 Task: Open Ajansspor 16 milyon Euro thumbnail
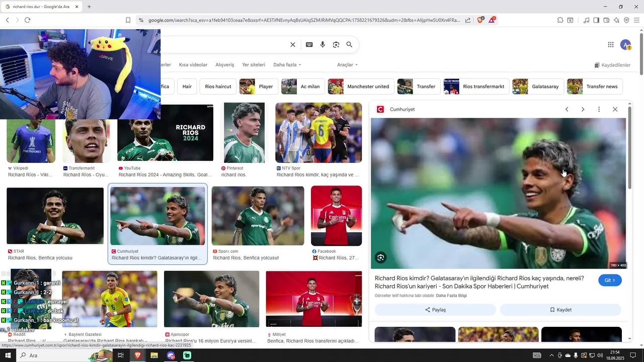[211, 299]
